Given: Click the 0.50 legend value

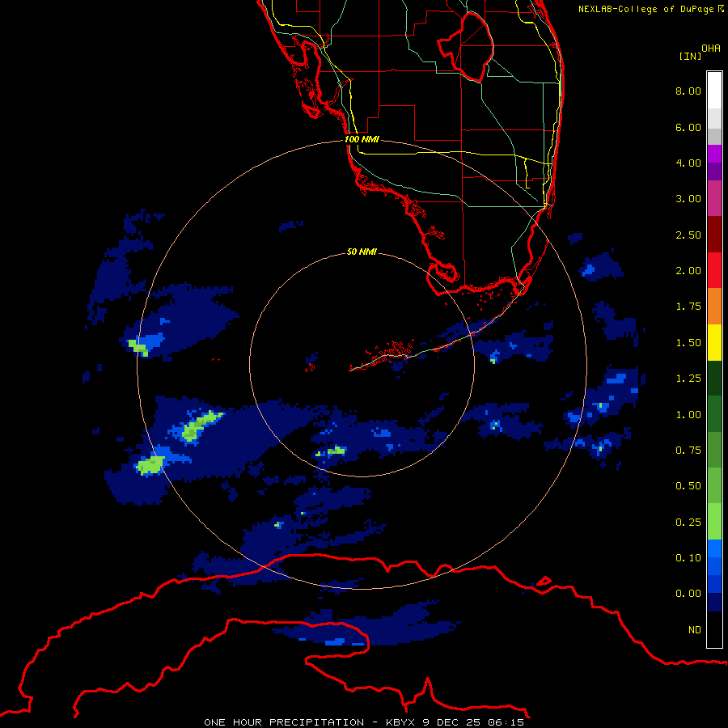Looking at the screenshot, I should pos(688,486).
